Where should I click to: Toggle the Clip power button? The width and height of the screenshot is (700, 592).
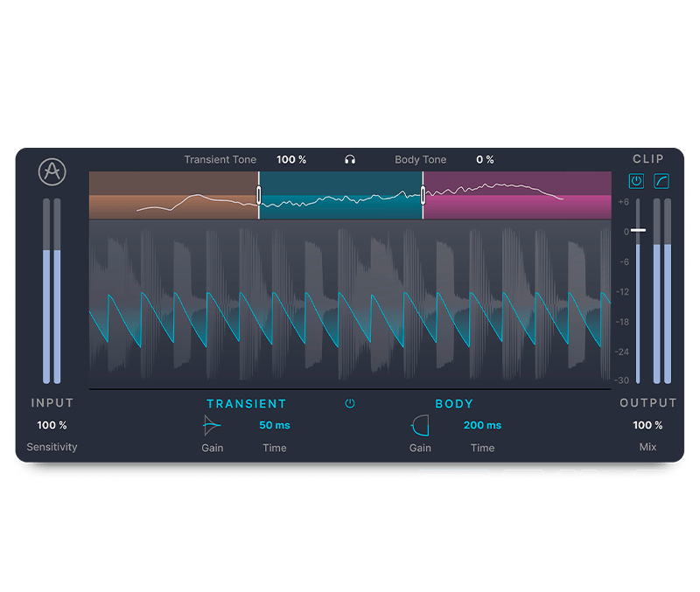coord(636,181)
